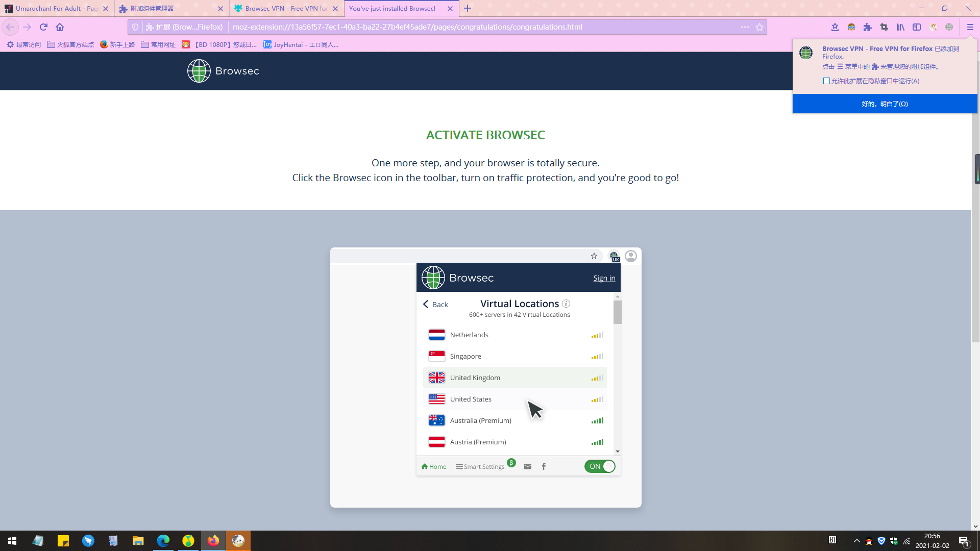Open the green-yellow browser taskbar icon
Screen dimensions: 980x551
pyautogui.click(x=188, y=541)
